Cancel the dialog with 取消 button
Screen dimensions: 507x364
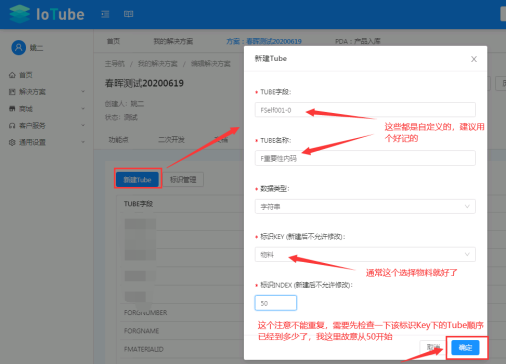[x=433, y=348]
